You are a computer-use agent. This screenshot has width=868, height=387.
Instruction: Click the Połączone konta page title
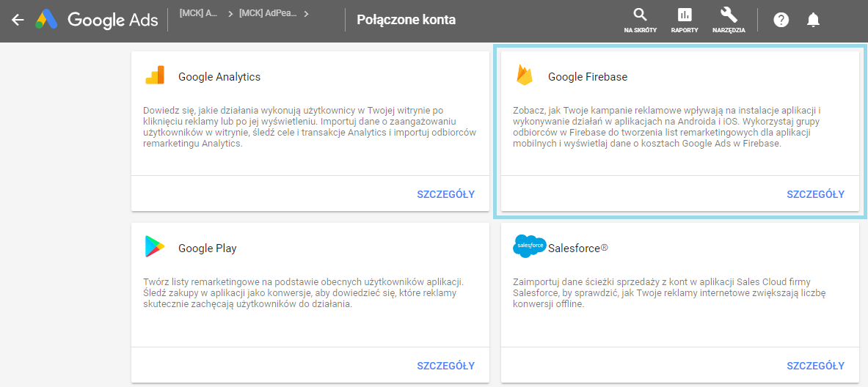[406, 20]
